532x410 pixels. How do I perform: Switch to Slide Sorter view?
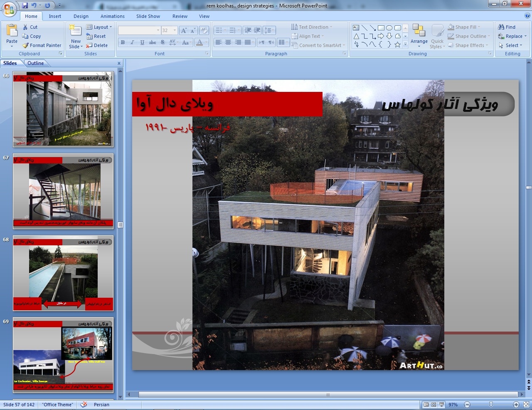coord(433,405)
